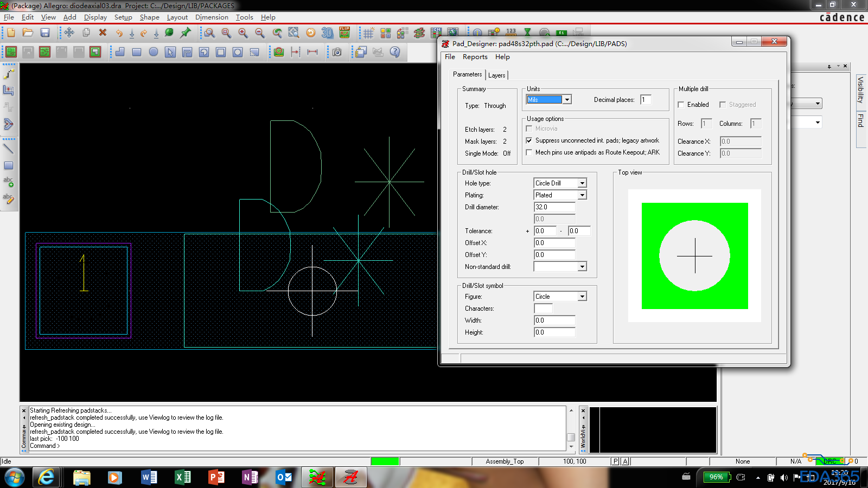868x488 pixels.
Task: Check Mech pins use antipads option
Action: pyautogui.click(x=529, y=152)
